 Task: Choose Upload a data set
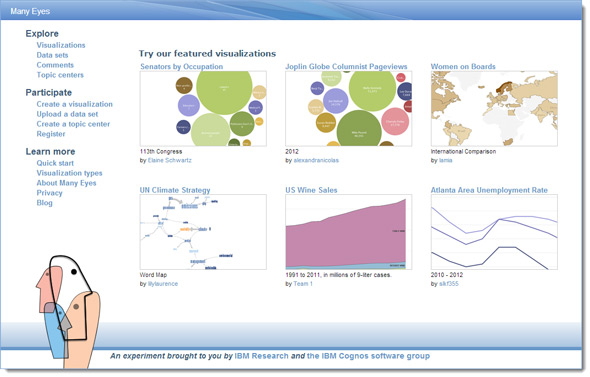[x=67, y=114]
